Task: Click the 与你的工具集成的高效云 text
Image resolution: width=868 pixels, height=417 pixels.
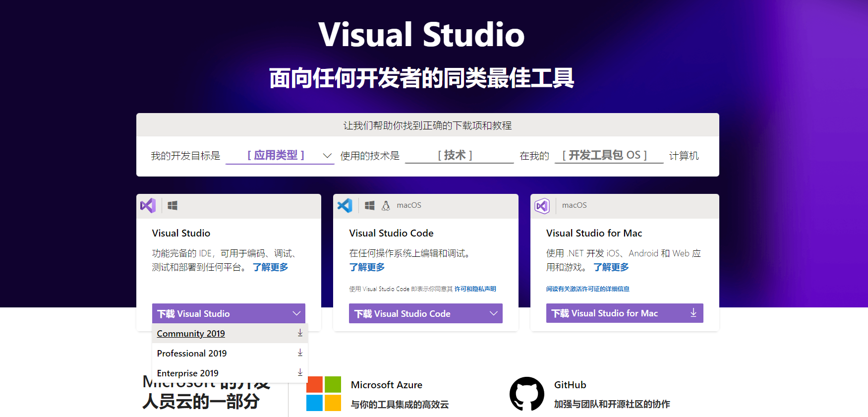Action: point(400,405)
